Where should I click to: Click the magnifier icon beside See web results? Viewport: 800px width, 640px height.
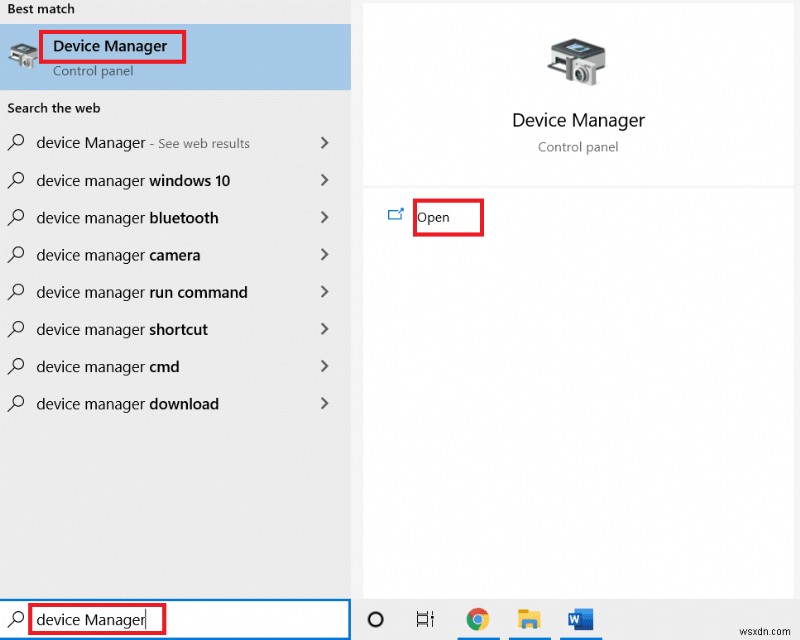pyautogui.click(x=17, y=143)
